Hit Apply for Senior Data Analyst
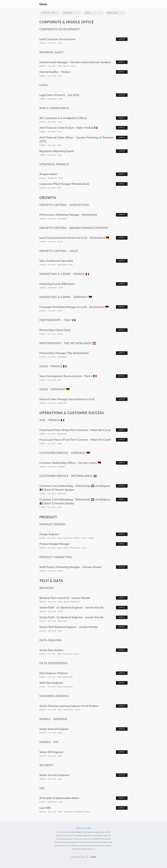This screenshot has height=868, width=167. [122, 650]
